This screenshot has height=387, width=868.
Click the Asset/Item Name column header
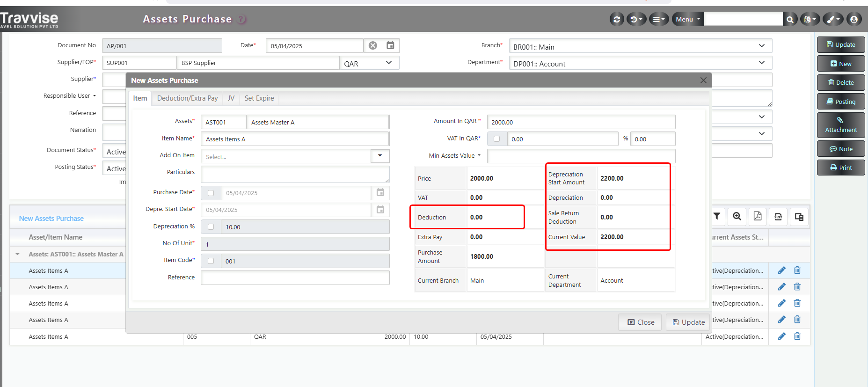point(56,237)
